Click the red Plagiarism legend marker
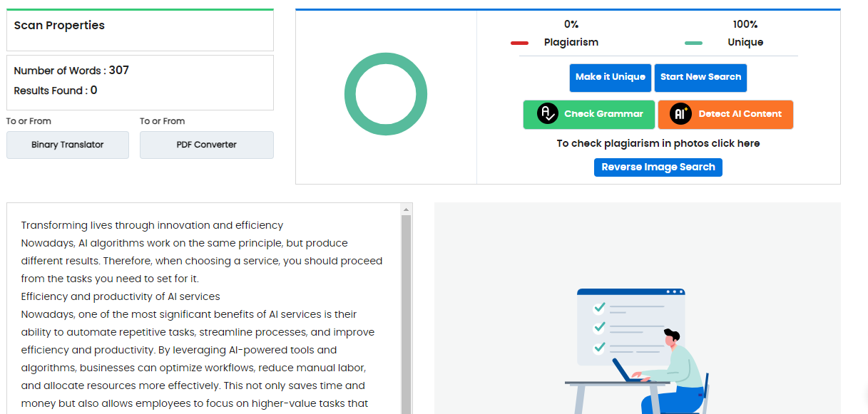The height and width of the screenshot is (414, 868). 519,43
